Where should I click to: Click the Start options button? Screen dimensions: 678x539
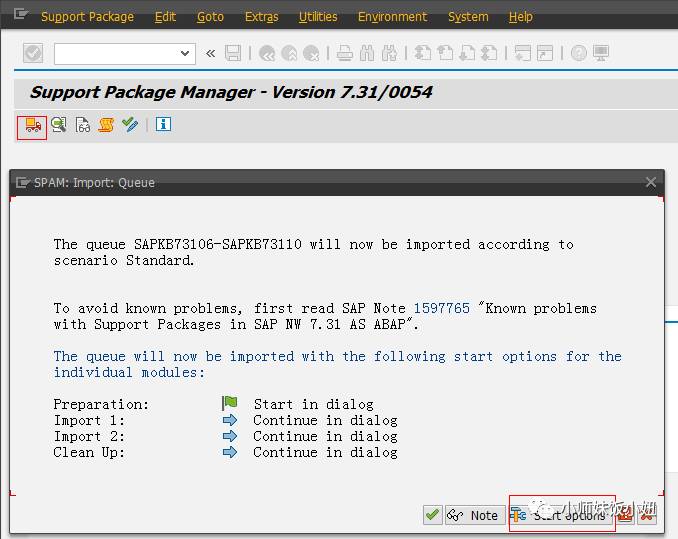coord(562,515)
